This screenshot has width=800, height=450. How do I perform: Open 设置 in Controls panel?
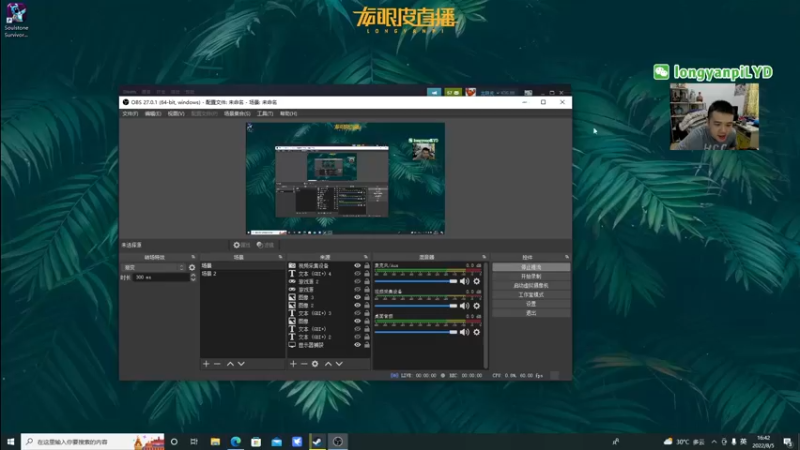(x=531, y=304)
